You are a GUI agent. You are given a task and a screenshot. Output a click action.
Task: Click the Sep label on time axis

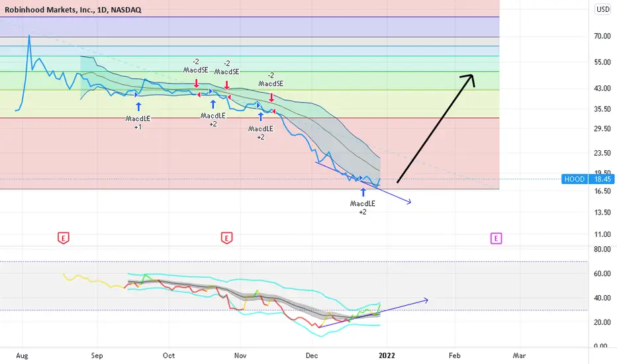pos(97,355)
